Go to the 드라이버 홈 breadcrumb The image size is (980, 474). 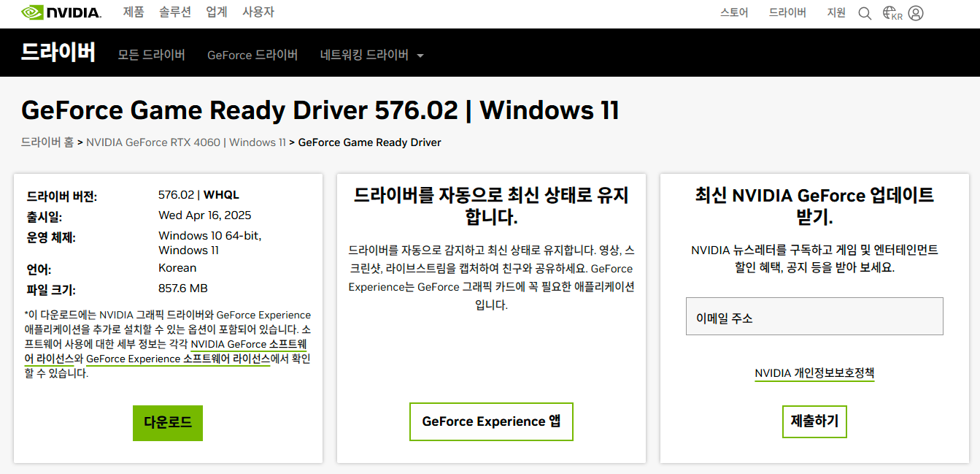[47, 142]
